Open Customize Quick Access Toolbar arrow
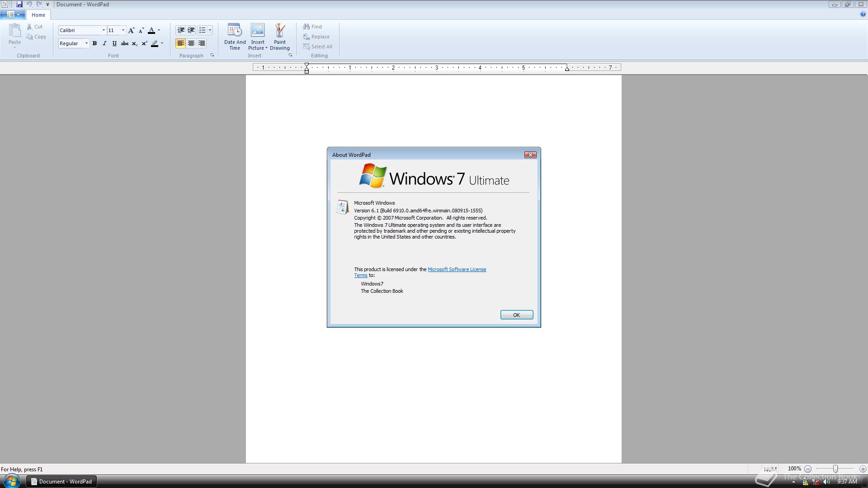The image size is (868, 488). point(47,4)
